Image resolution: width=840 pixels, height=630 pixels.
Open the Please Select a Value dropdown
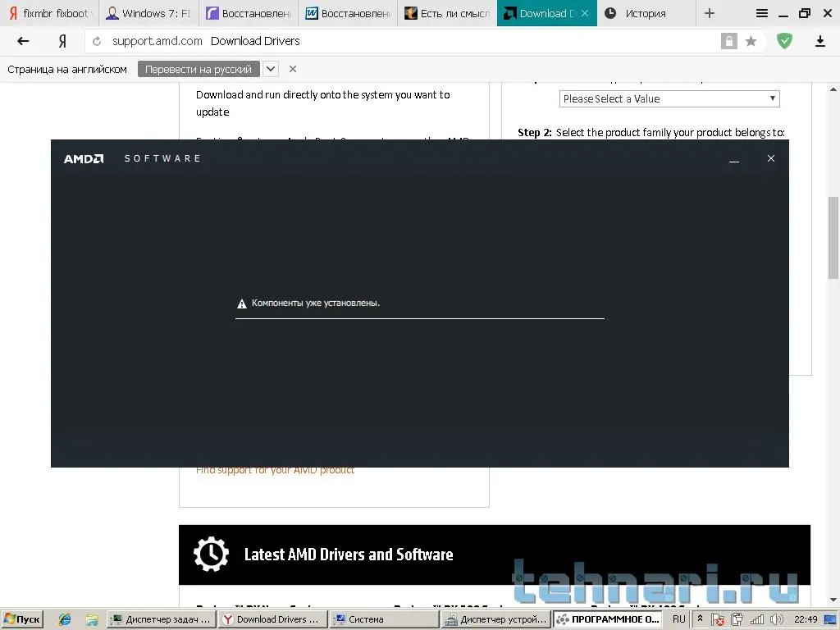669,99
